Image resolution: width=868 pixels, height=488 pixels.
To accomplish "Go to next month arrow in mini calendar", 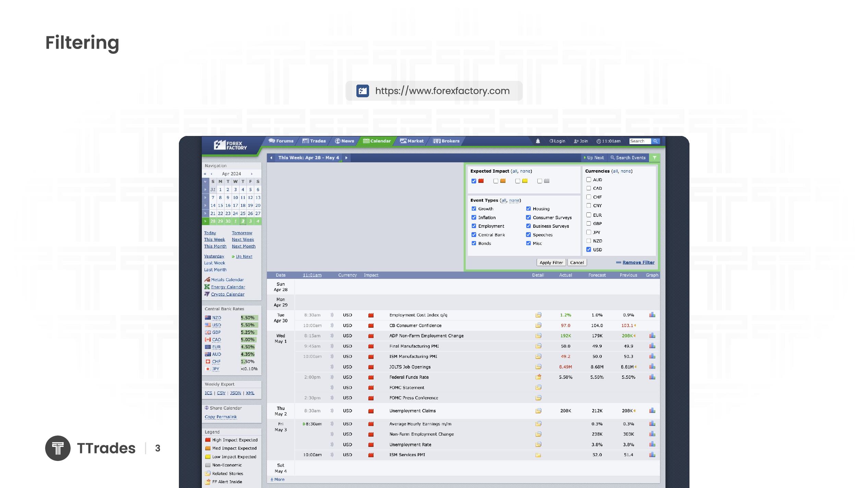I will click(x=252, y=174).
